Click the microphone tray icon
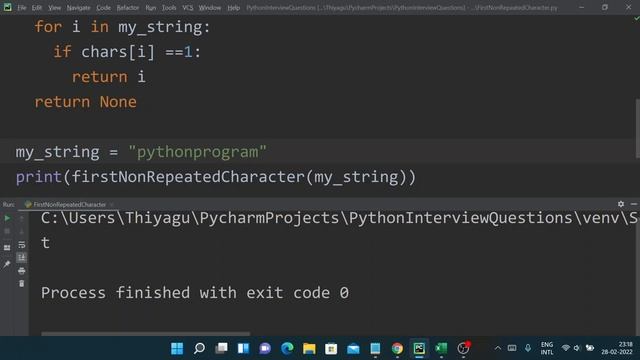Viewport: 640px width, 360px height. click(528, 348)
